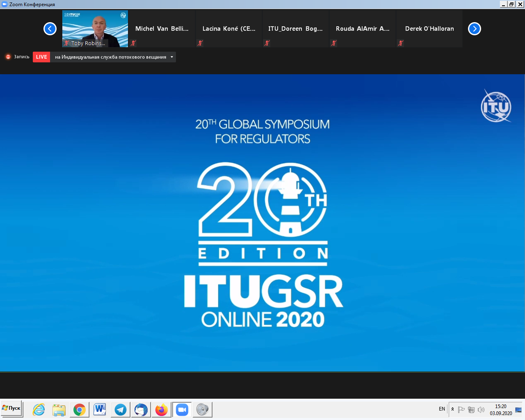Open the clock showing 15:20
The height and width of the screenshot is (420, 525).
[x=501, y=410]
